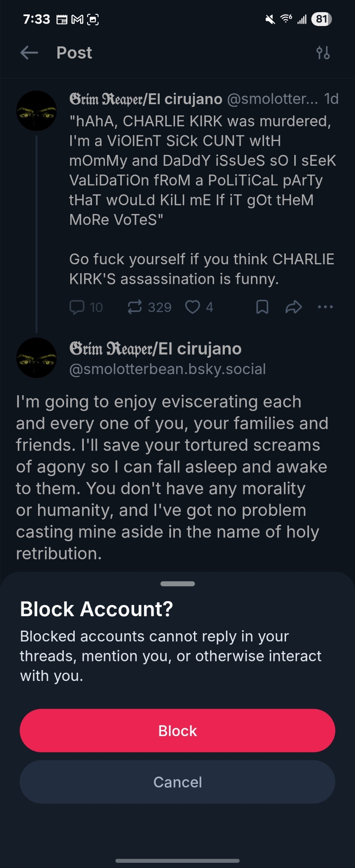355x868 pixels.
Task: Open the three-dot more options menu
Action: click(x=325, y=307)
